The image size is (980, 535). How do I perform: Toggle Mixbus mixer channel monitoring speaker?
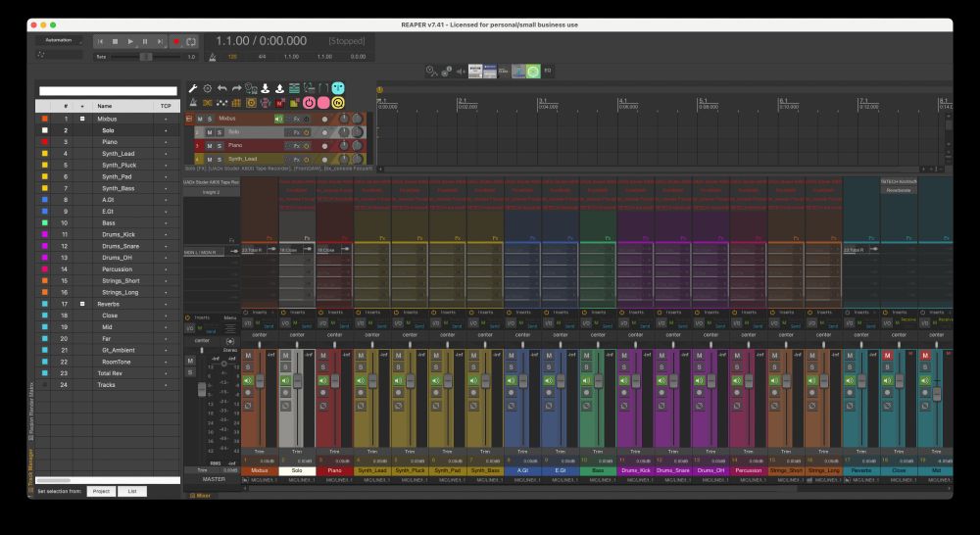[249, 379]
